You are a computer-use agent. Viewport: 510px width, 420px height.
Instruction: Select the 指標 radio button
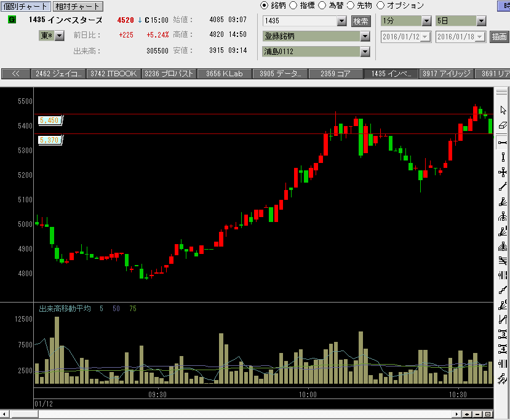click(293, 6)
